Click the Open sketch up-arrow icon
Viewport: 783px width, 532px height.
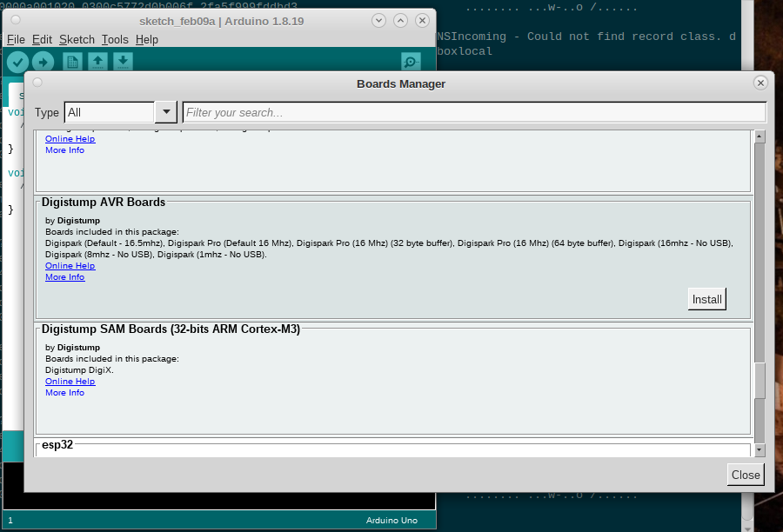97,63
